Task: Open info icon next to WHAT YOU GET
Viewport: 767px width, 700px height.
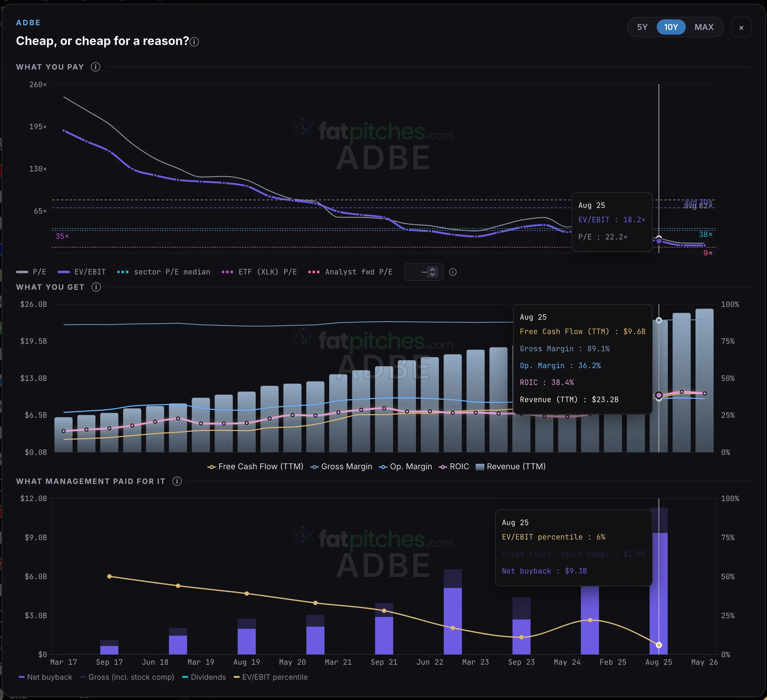Action: 96,287
